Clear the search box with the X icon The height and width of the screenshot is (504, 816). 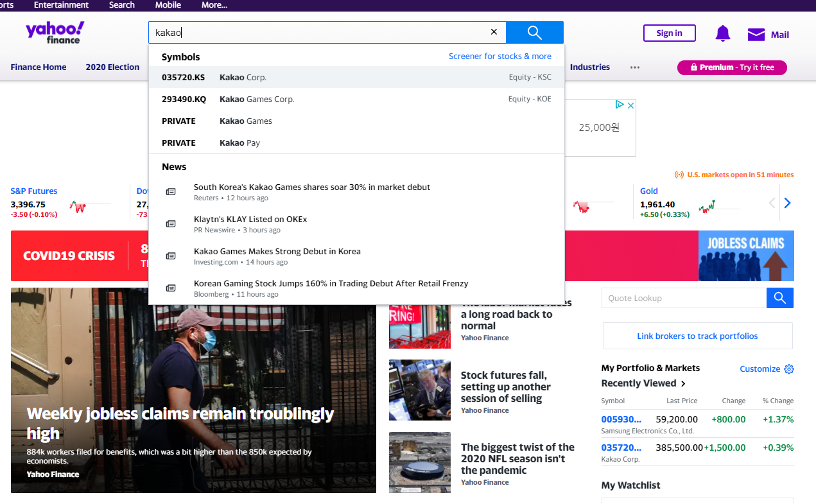point(494,32)
